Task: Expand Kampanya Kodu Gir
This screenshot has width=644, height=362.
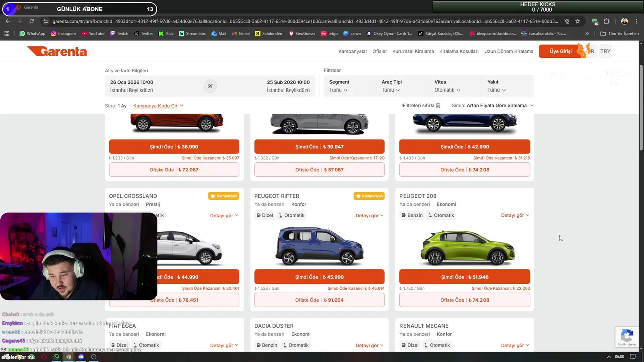Action: [158, 106]
